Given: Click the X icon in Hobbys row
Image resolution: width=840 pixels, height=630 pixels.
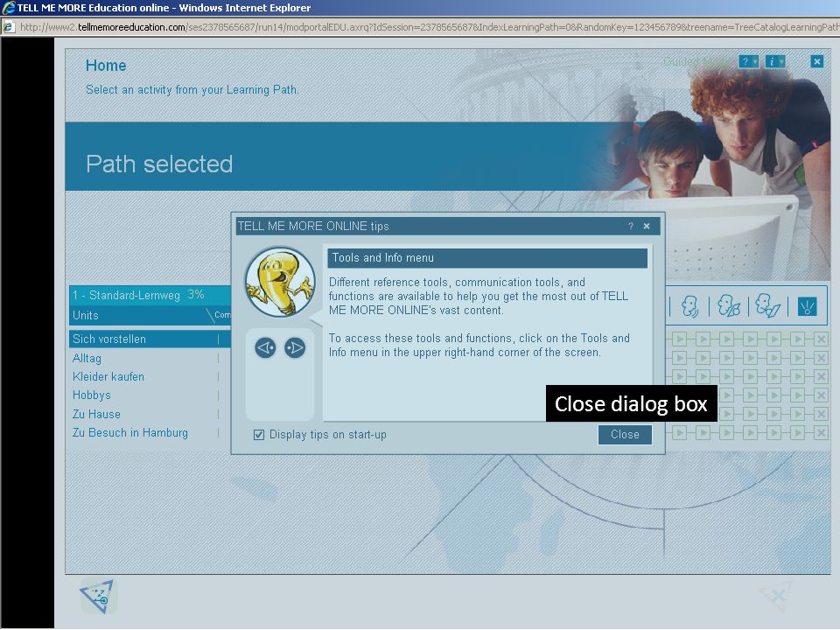Looking at the screenshot, I should point(821,395).
